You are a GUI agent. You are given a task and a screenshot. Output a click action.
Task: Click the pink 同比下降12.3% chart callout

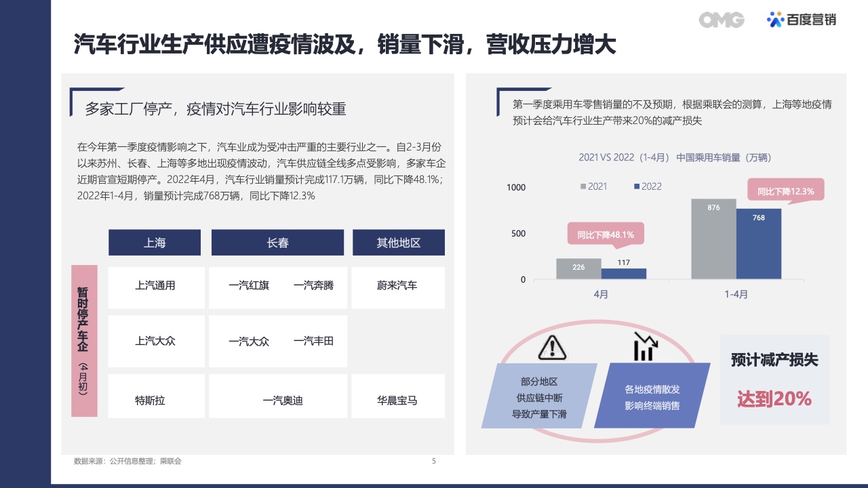click(785, 190)
